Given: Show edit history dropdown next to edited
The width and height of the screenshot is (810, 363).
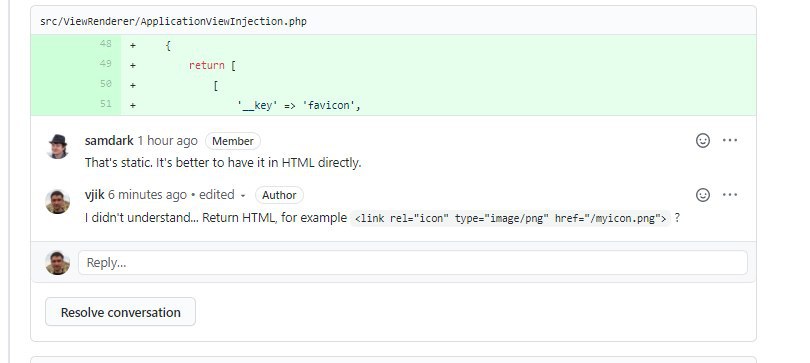Looking at the screenshot, I should pyautogui.click(x=243, y=196).
